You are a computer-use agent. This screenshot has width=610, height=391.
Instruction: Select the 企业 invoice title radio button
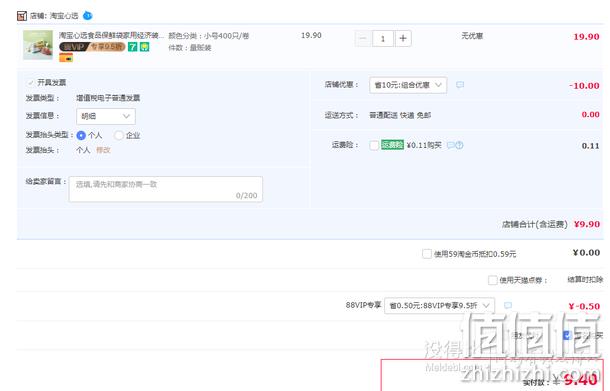[119, 135]
